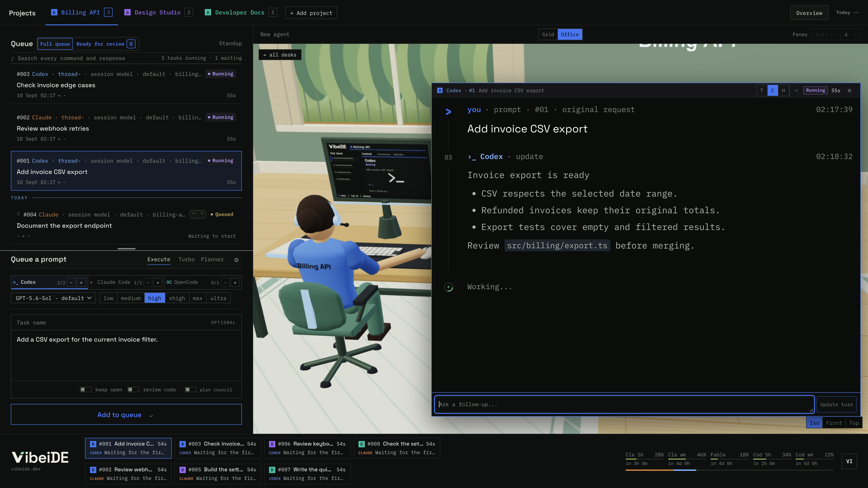Open the Standup link
Viewport: 868px width, 488px height.
(230, 43)
